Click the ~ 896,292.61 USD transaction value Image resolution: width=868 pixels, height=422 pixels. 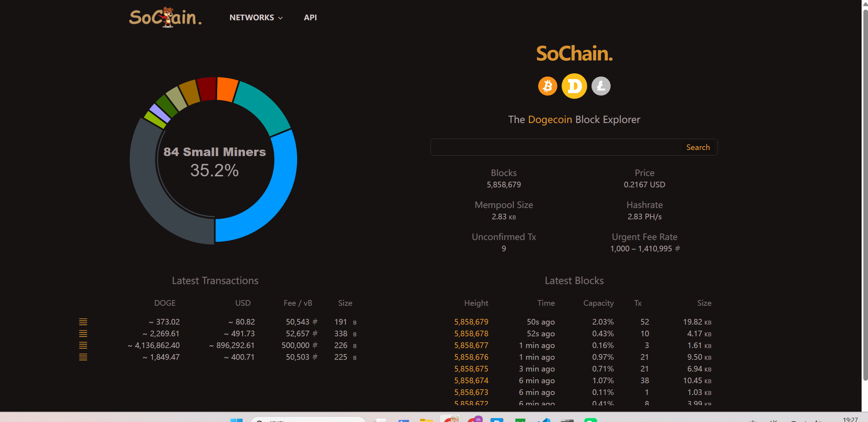coord(232,345)
